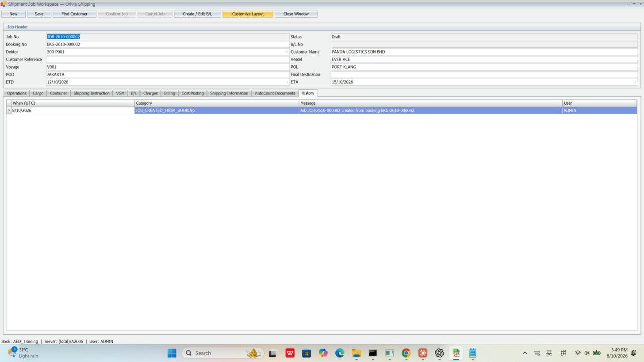Click the Create / Edit B/L button
644x362 pixels.
[x=197, y=14]
